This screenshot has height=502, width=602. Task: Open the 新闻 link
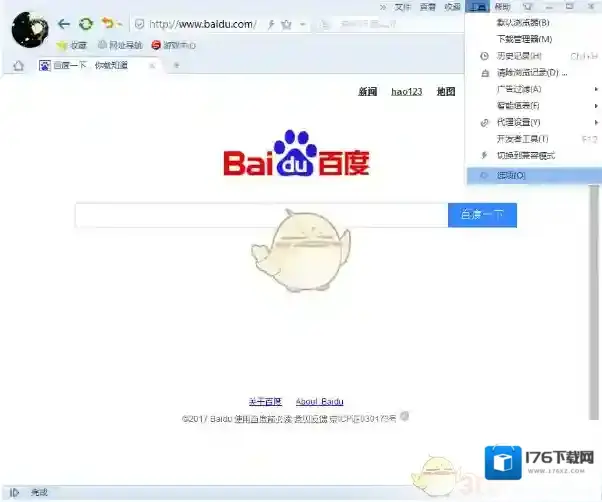[x=367, y=92]
